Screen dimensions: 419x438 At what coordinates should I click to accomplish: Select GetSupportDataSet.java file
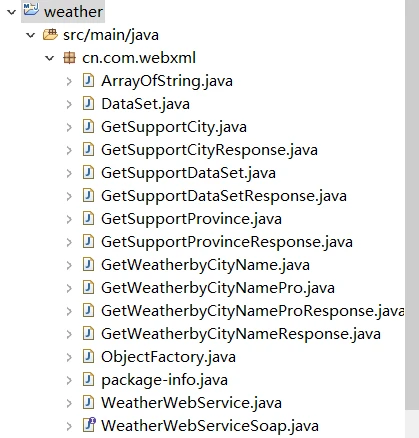click(188, 173)
